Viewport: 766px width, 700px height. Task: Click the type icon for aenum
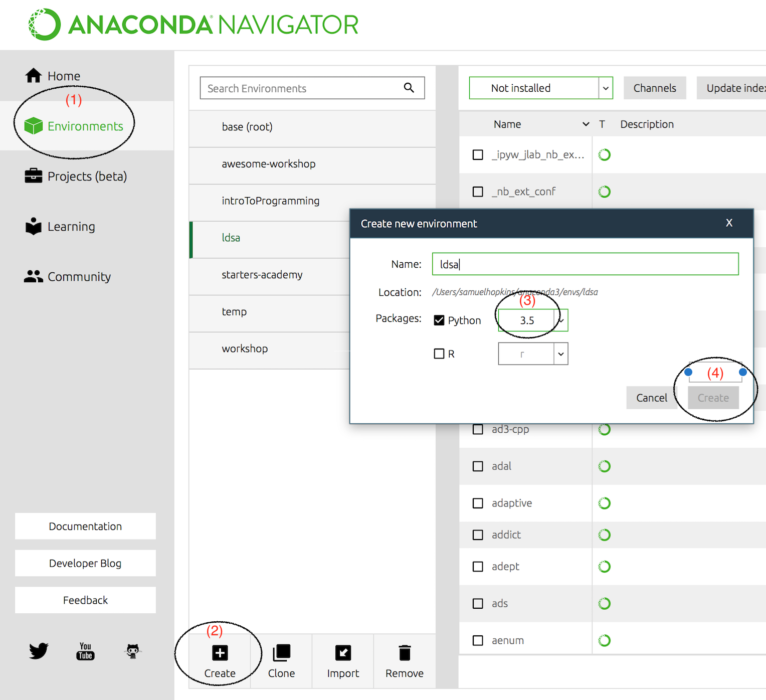[x=605, y=640]
